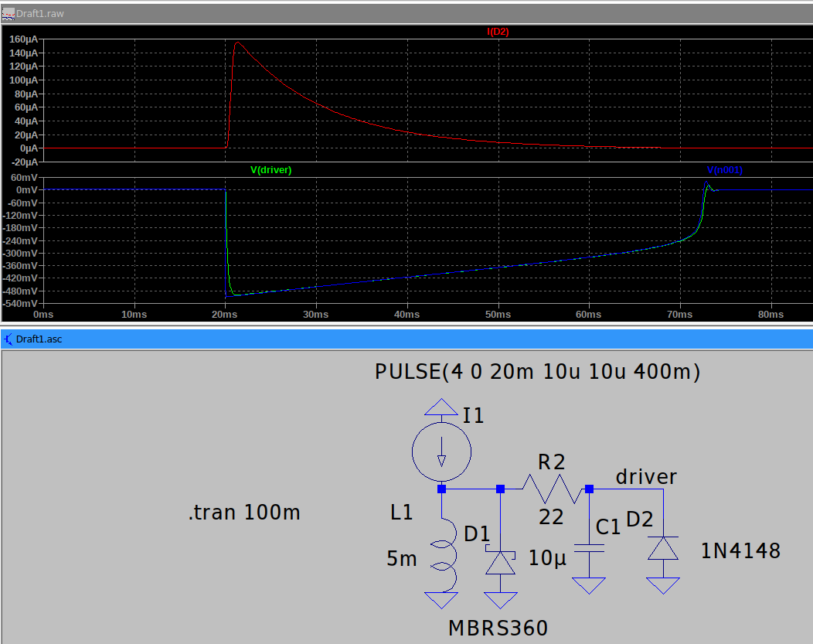Click the I(D2) trace label
Image resolution: width=813 pixels, height=644 pixels.
(498, 32)
